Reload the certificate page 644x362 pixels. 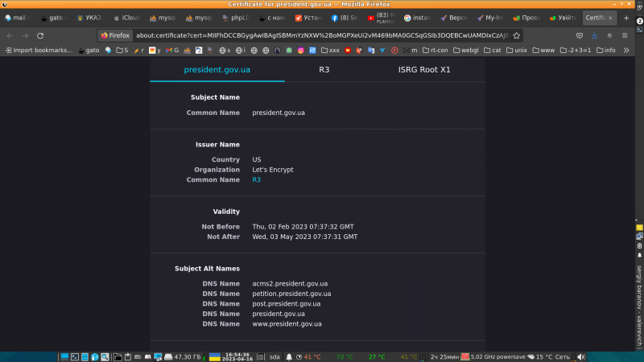[40, 35]
